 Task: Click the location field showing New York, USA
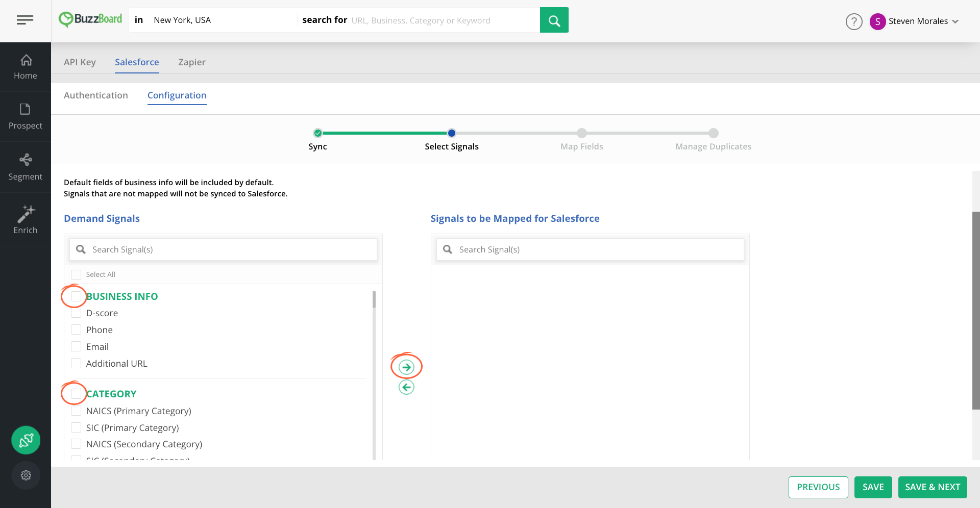pyautogui.click(x=222, y=20)
